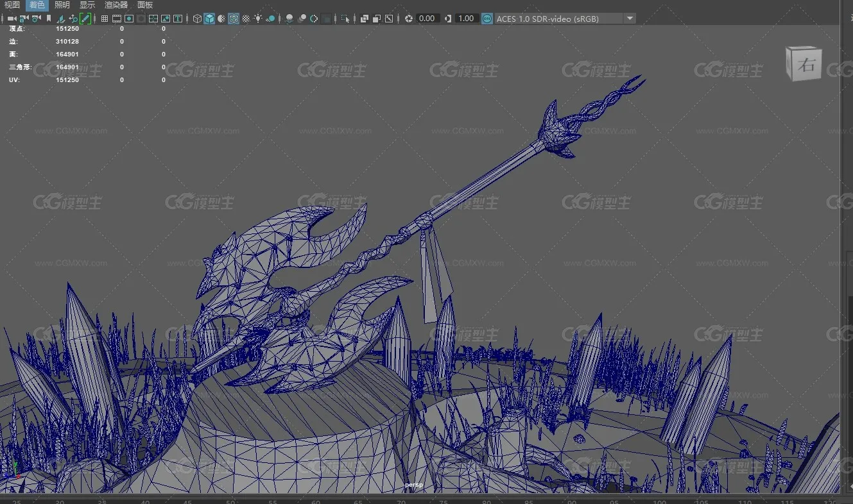Screen dimensions: 853x504
Task: Toggle the X-Ray Joints icon
Action: (389, 19)
